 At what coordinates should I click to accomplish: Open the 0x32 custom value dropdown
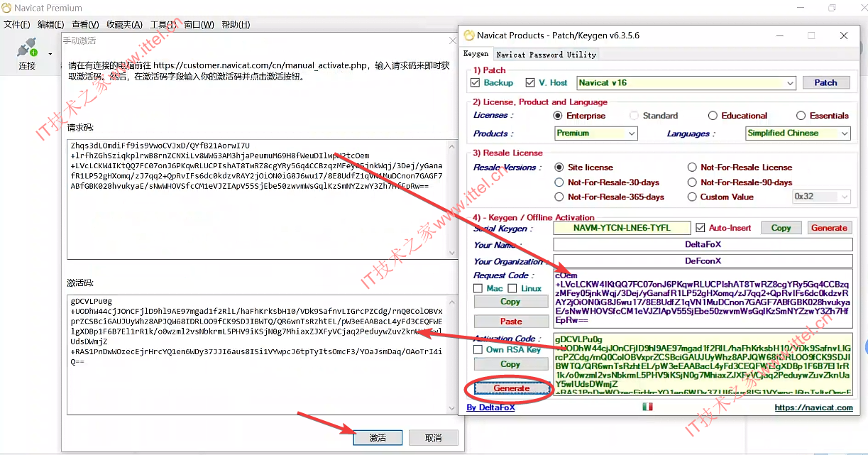pos(821,197)
